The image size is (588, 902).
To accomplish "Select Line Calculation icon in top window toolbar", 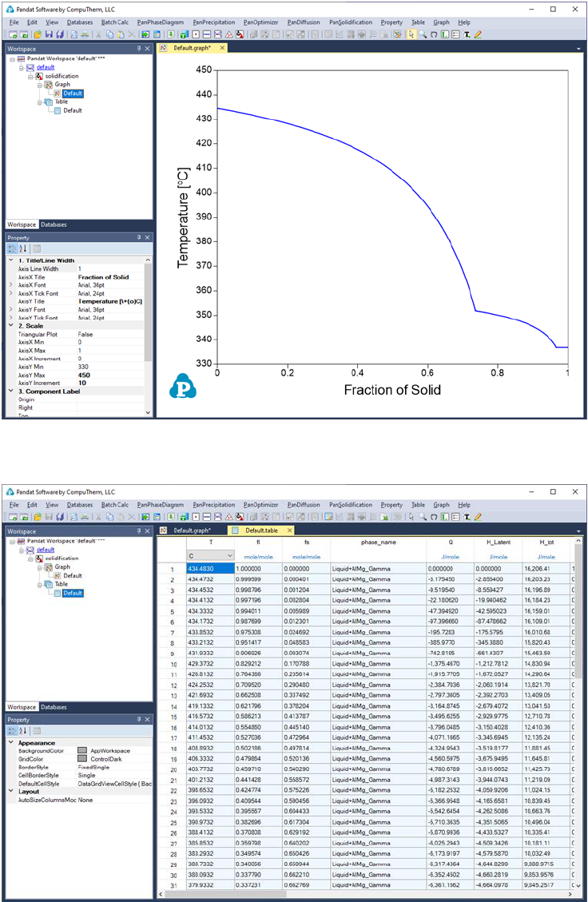I will (x=207, y=34).
